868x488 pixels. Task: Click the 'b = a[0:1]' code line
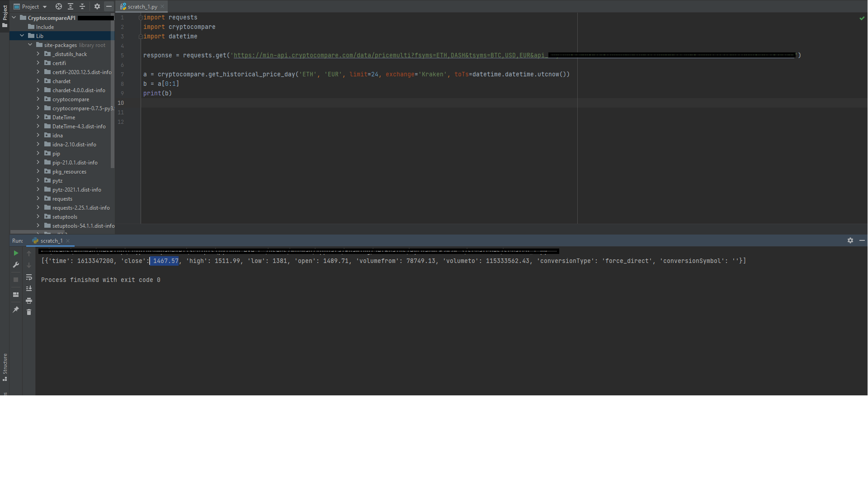click(x=161, y=84)
